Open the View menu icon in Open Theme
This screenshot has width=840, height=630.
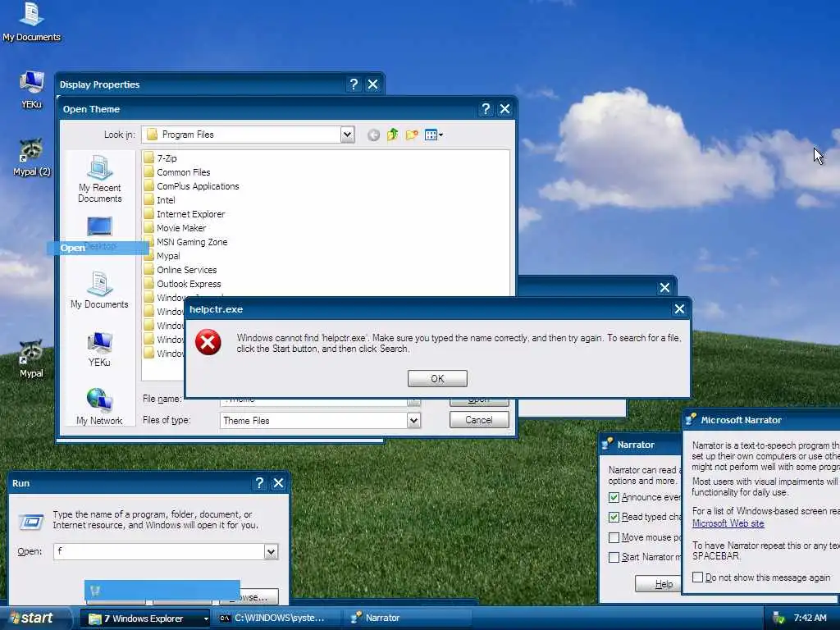tap(433, 135)
